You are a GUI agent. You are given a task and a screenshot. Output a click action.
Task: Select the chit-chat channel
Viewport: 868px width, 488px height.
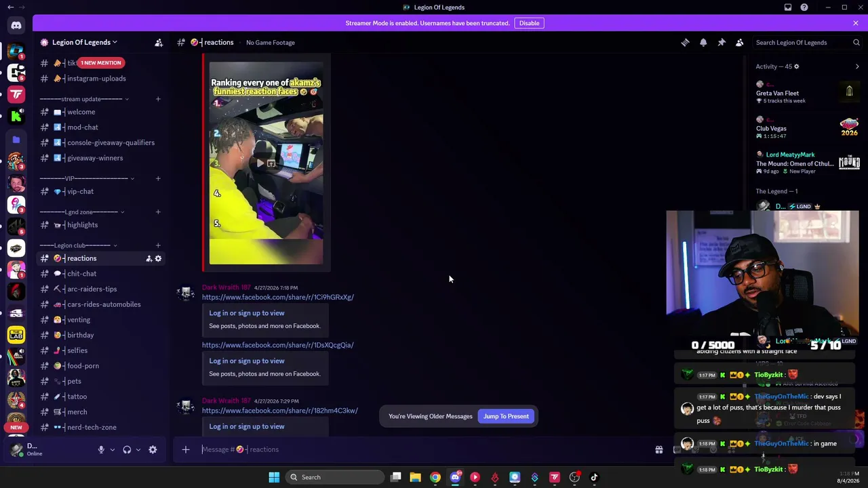point(101,274)
